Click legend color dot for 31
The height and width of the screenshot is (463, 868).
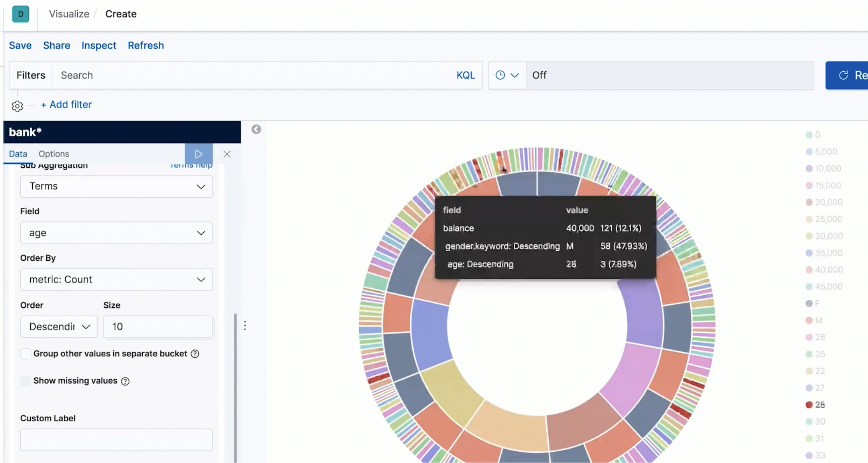tap(809, 438)
